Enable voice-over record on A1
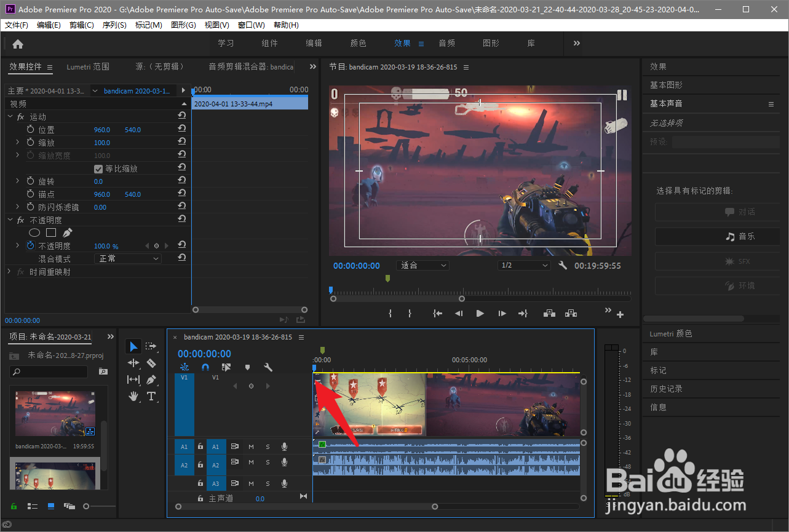 (x=284, y=447)
